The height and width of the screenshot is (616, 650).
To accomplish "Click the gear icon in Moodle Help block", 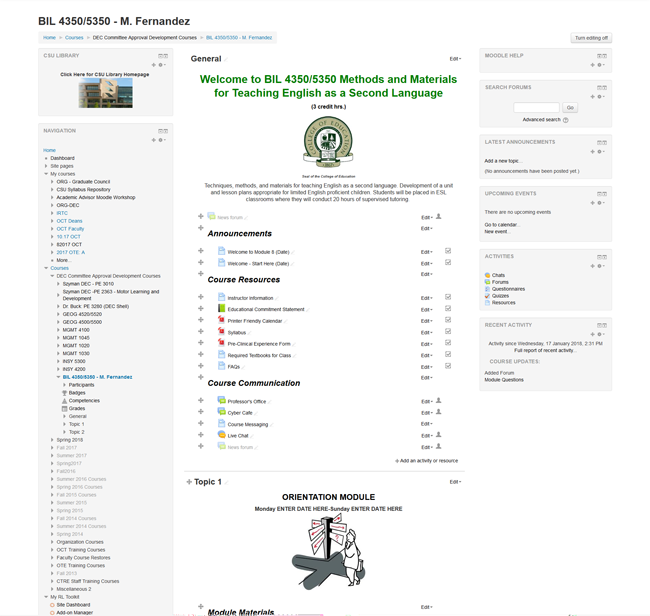I will coord(600,65).
